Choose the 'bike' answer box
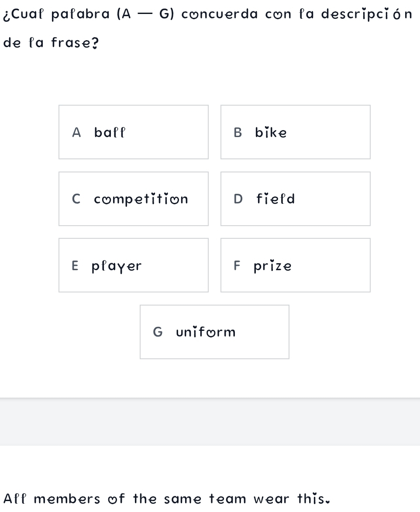The height and width of the screenshot is (512, 420). (295, 132)
